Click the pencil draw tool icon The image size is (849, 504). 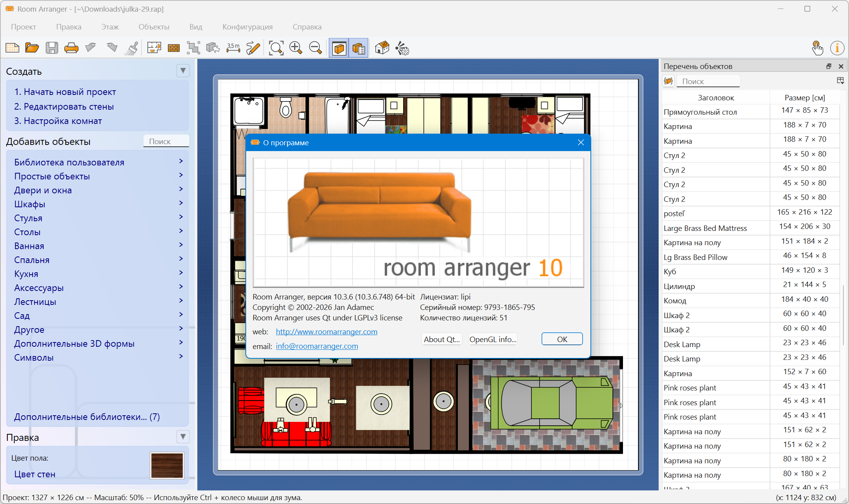pos(253,48)
